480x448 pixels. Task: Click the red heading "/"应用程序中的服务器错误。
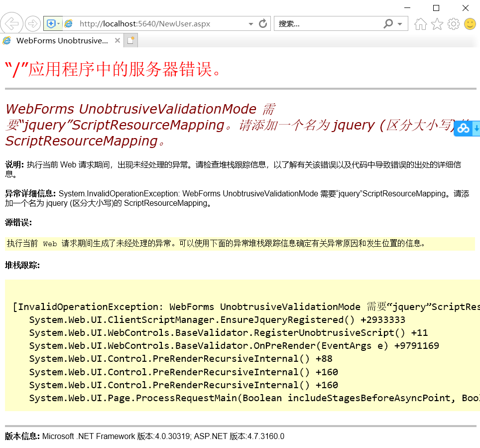coord(113,69)
